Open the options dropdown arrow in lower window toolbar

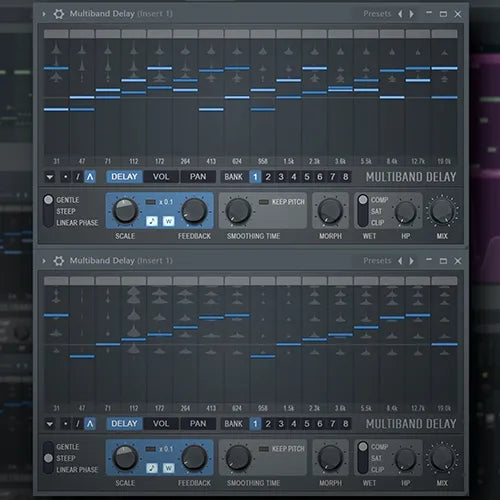coord(50,424)
